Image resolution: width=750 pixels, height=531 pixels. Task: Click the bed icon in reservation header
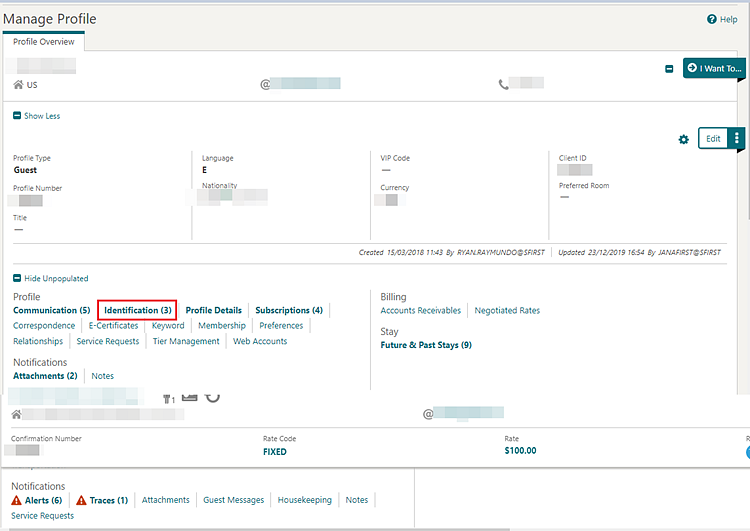(189, 398)
